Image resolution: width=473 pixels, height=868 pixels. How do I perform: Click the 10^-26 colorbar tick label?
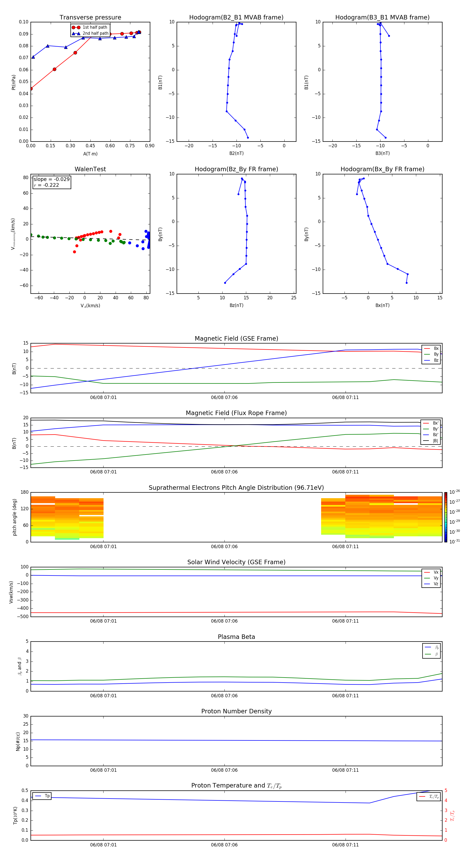(x=455, y=492)
